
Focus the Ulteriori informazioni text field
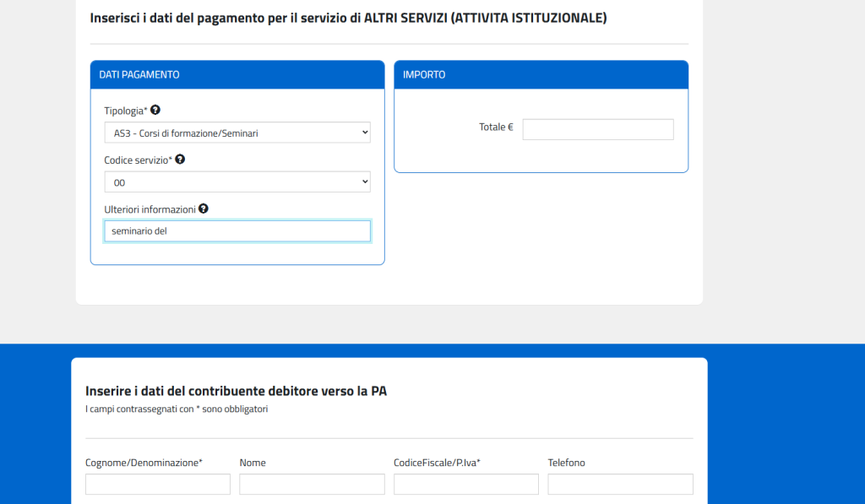(x=237, y=231)
